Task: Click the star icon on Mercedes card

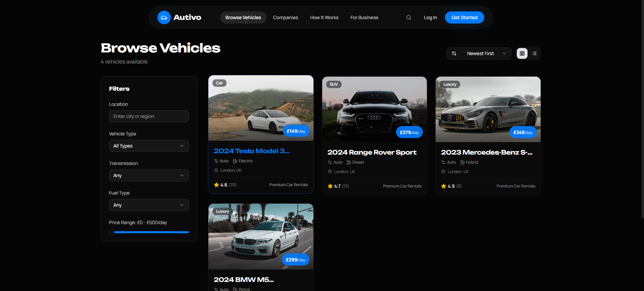Action: [444, 186]
